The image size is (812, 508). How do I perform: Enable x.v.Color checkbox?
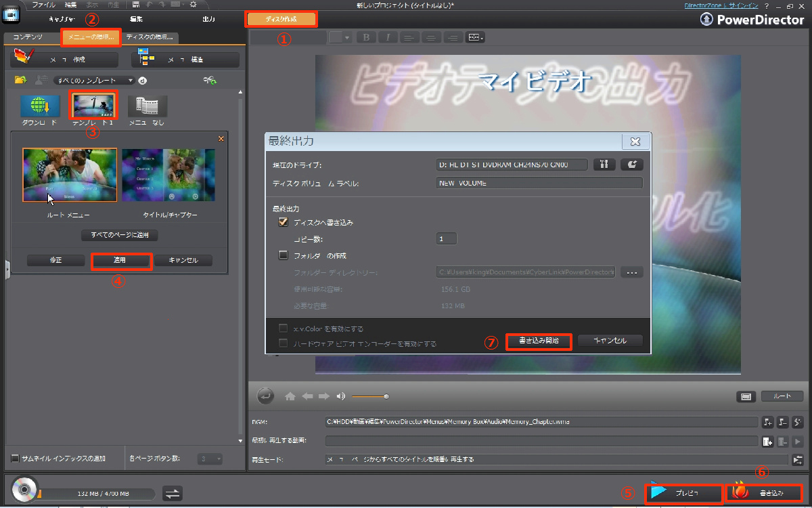pyautogui.click(x=284, y=329)
